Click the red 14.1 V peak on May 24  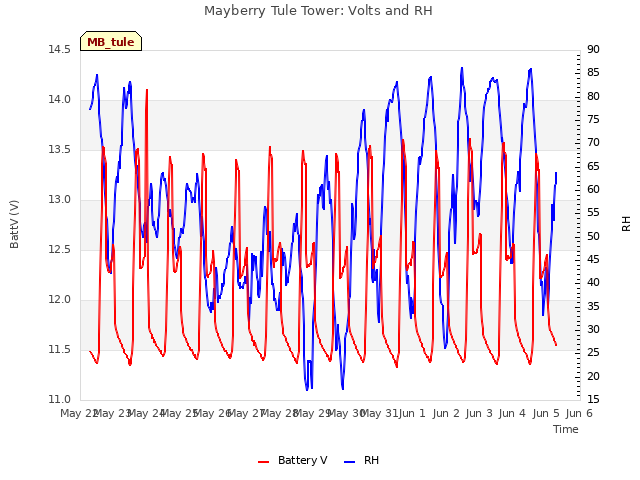click(x=147, y=90)
